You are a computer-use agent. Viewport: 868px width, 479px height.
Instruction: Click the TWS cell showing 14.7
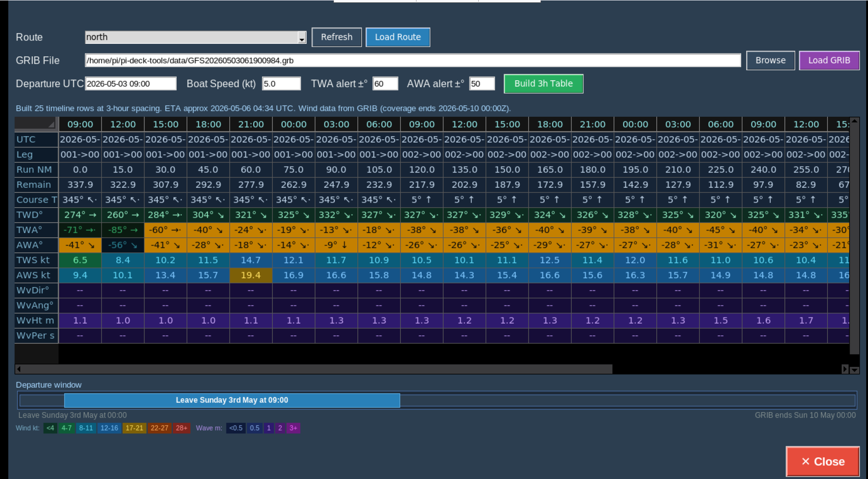tap(251, 260)
